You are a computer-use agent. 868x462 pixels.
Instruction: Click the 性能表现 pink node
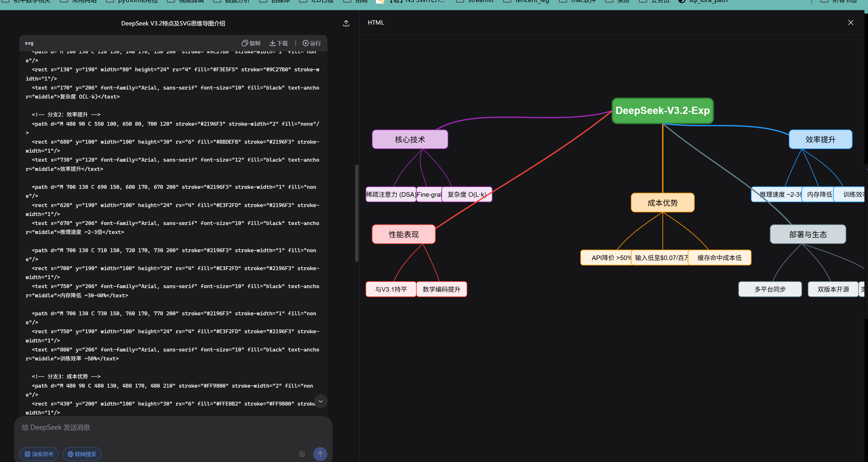[x=403, y=234]
